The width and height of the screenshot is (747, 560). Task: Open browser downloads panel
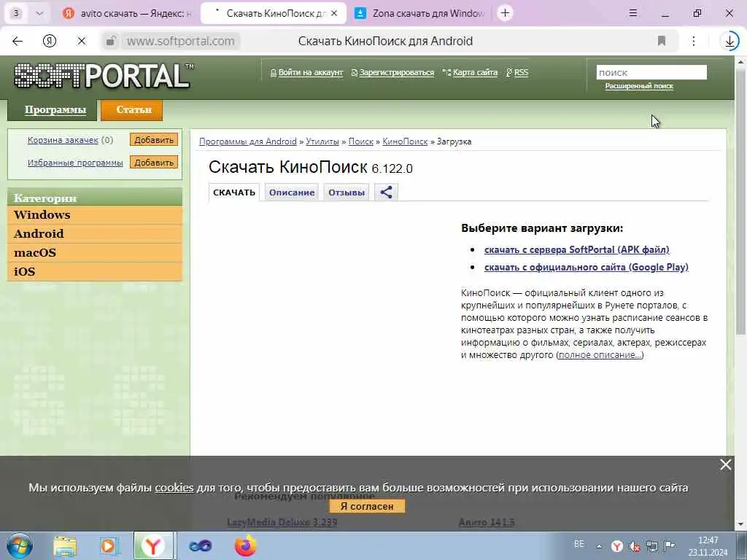coord(729,41)
